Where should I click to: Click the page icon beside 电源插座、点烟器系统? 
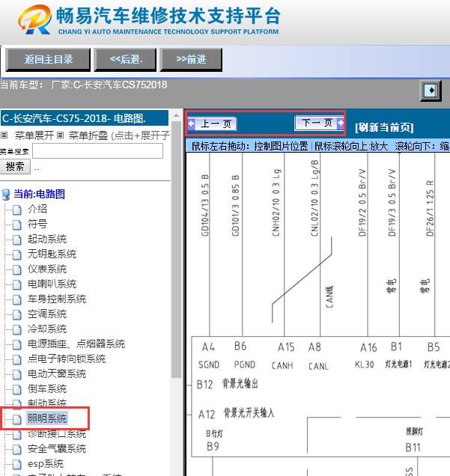click(x=17, y=344)
